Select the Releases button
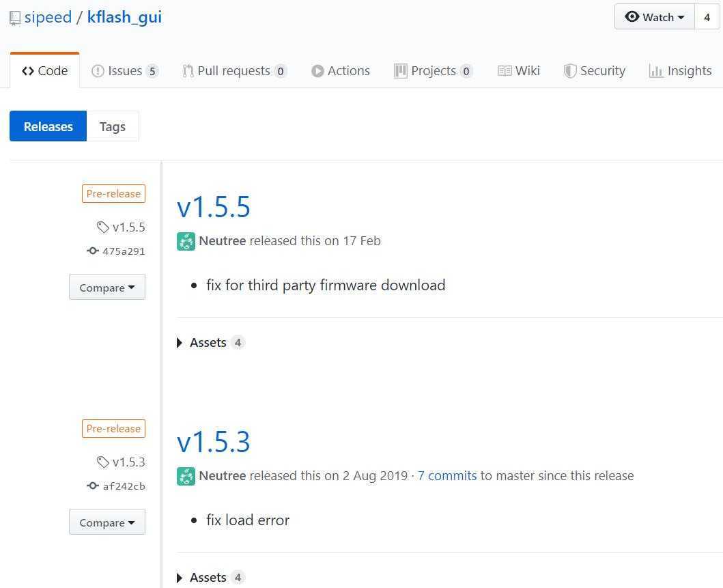The width and height of the screenshot is (723, 588). coord(48,126)
